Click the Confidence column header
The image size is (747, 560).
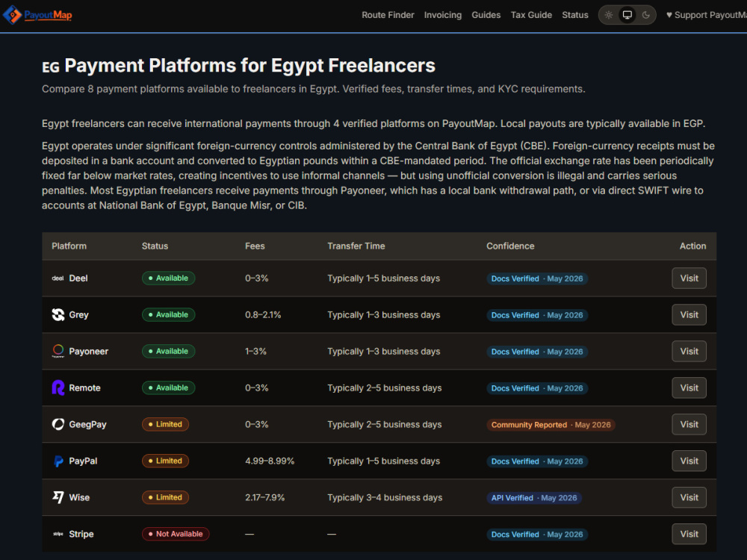click(510, 246)
